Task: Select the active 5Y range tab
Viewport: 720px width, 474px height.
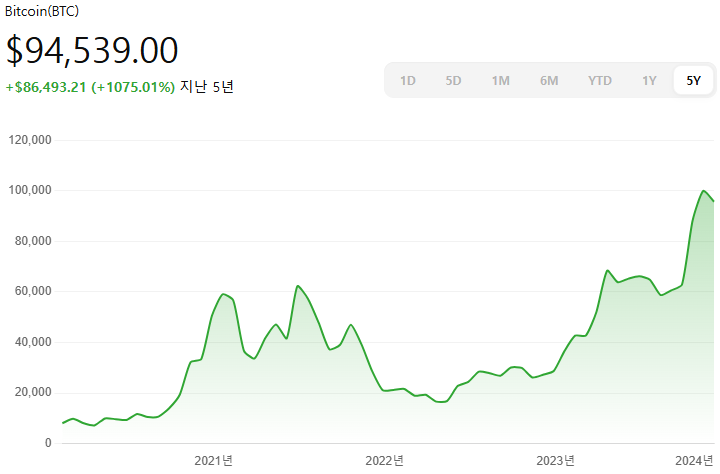Action: tap(693, 81)
